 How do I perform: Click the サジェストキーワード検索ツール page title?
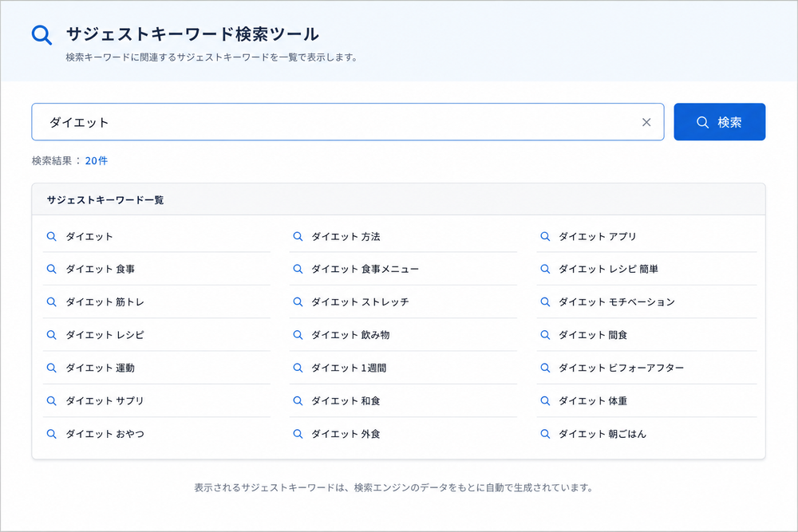click(192, 34)
